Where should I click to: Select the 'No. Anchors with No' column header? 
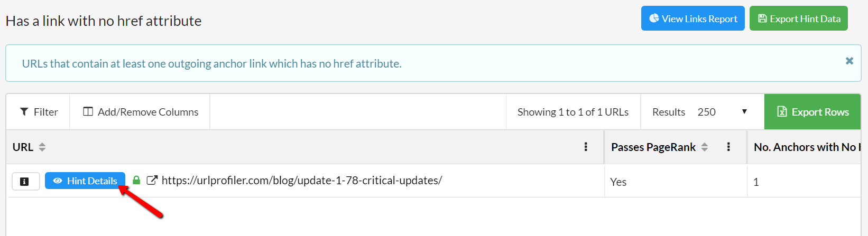pyautogui.click(x=807, y=147)
